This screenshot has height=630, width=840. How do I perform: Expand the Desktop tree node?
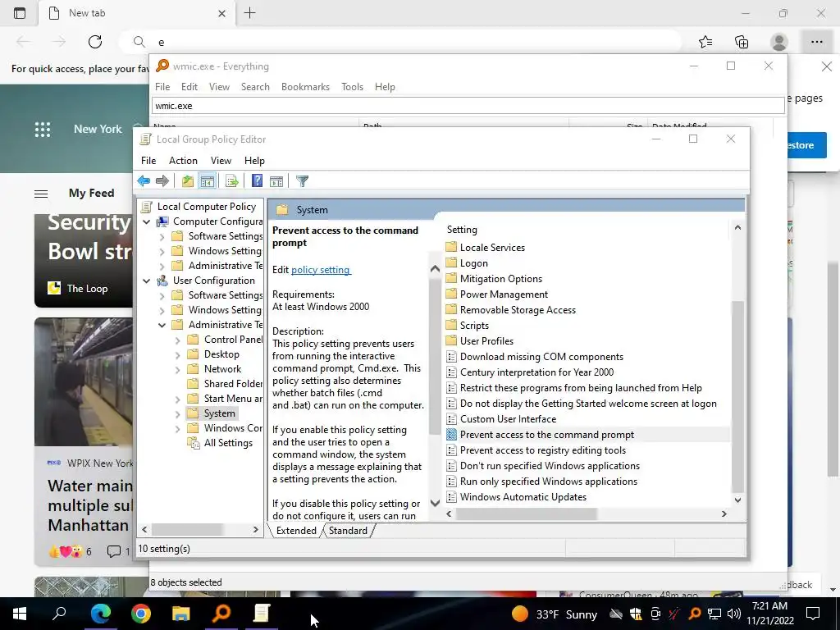(177, 354)
